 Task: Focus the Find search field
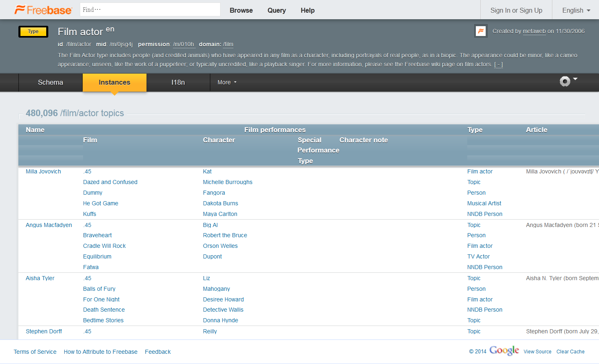[150, 9]
